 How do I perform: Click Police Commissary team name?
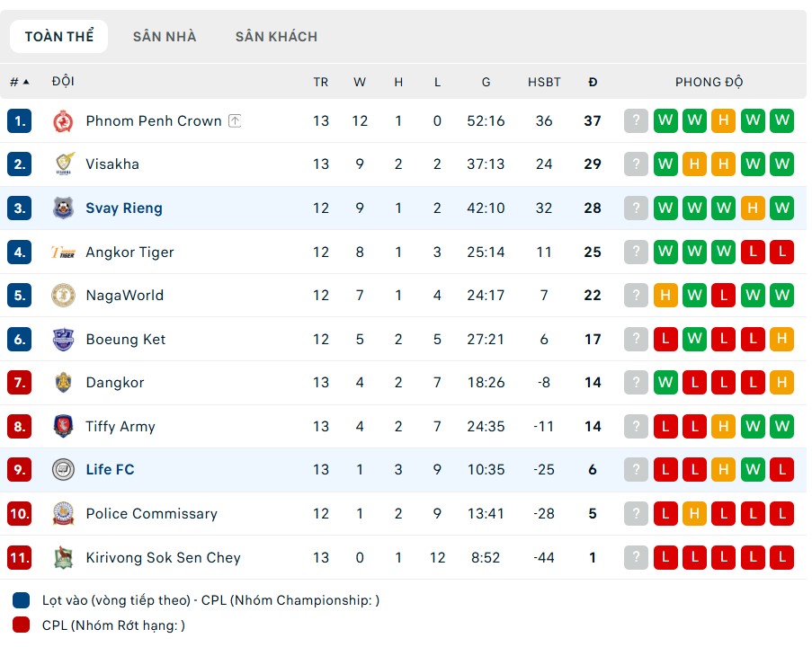(x=151, y=514)
